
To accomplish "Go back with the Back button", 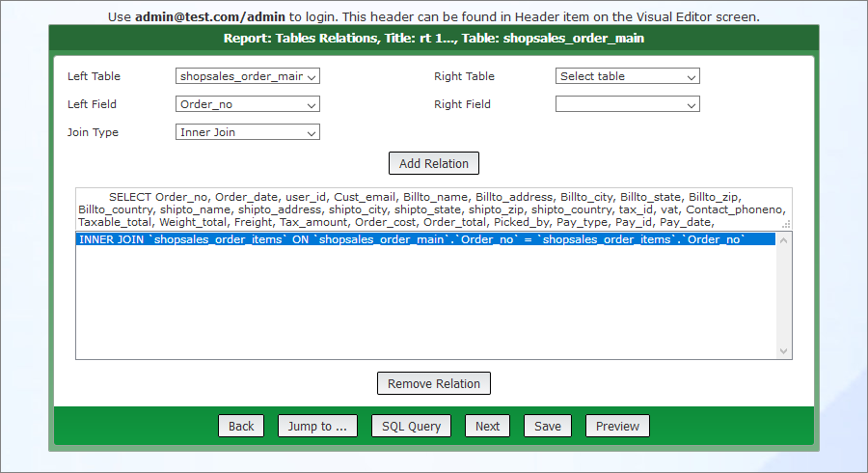I will (241, 426).
